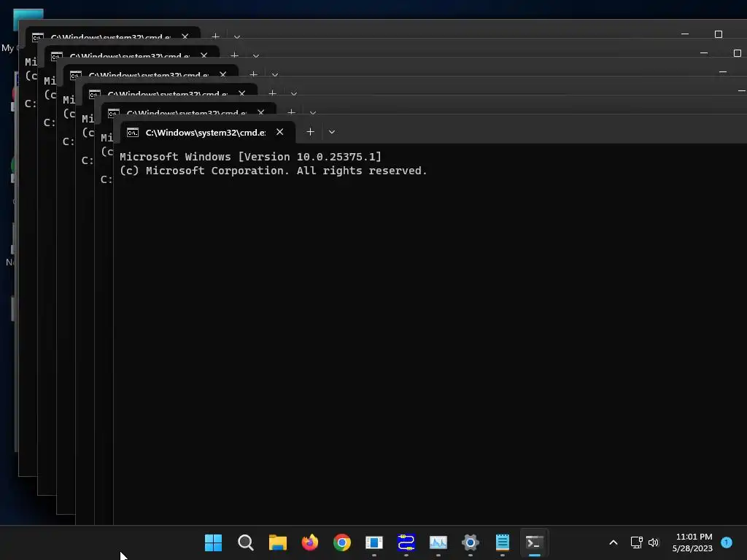
Task: Close the front cmd.exe tab
Action: [x=279, y=132]
